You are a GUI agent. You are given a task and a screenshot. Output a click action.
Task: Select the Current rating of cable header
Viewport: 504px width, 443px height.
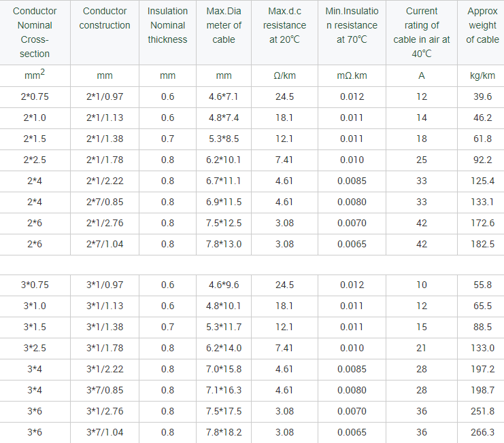pos(421,32)
